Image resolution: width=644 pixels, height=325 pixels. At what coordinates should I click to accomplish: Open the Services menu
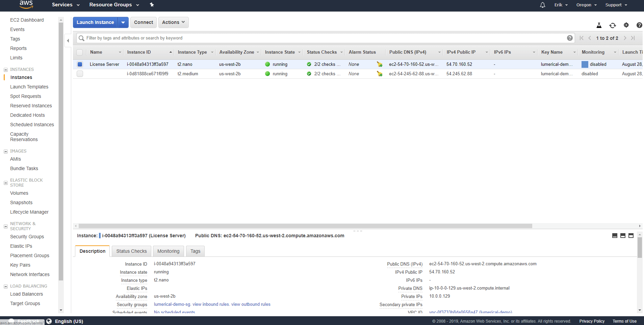point(66,5)
